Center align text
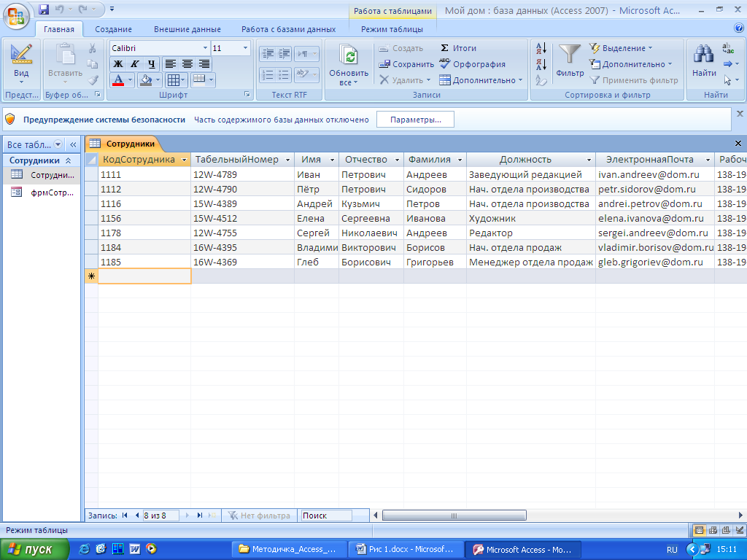The image size is (747, 560). click(x=187, y=64)
